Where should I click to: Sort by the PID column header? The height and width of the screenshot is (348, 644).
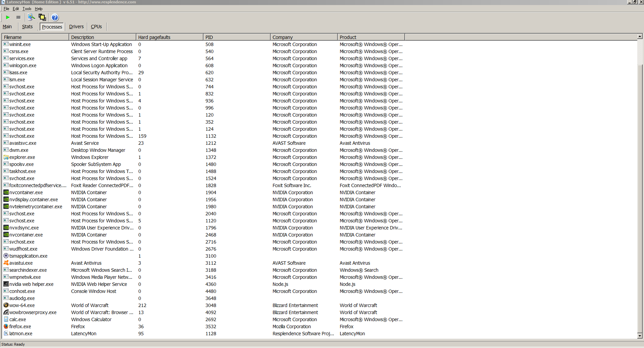[x=237, y=37]
